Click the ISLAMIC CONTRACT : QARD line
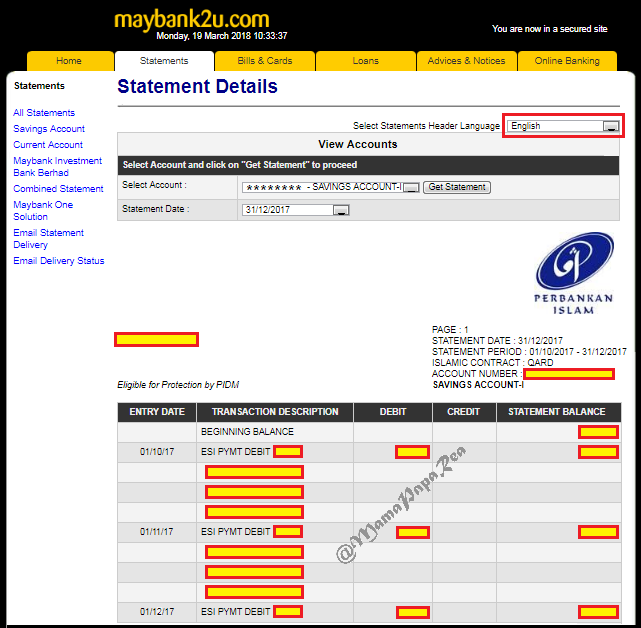 (493, 363)
